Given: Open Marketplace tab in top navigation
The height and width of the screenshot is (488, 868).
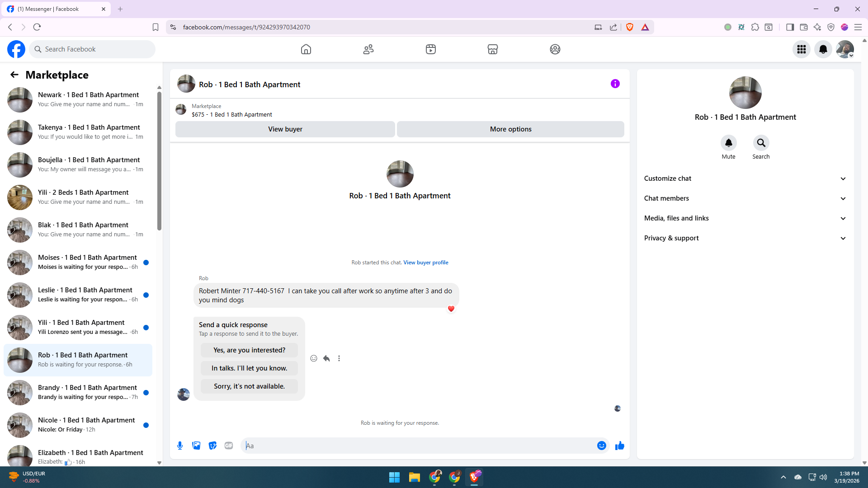Looking at the screenshot, I should click(492, 49).
